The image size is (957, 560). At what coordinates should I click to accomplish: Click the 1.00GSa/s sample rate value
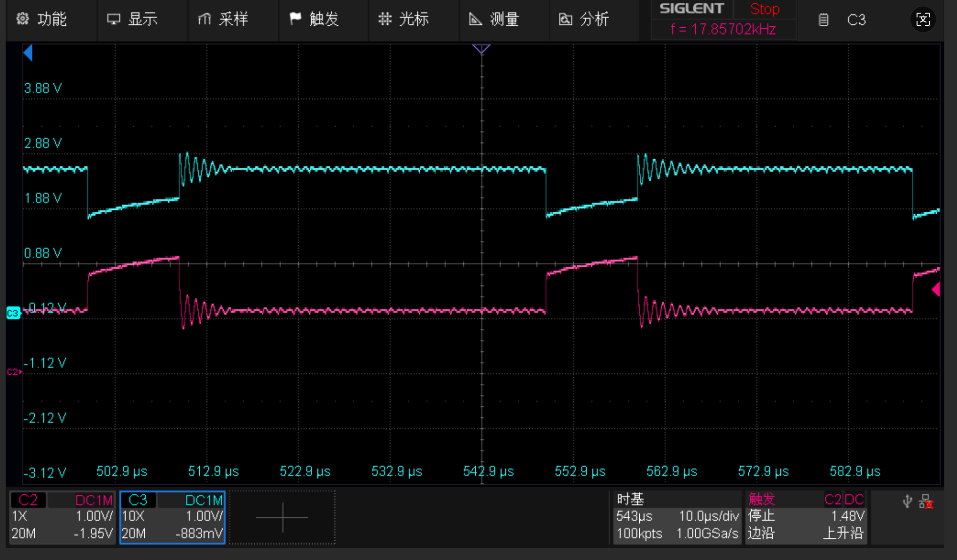[707, 534]
